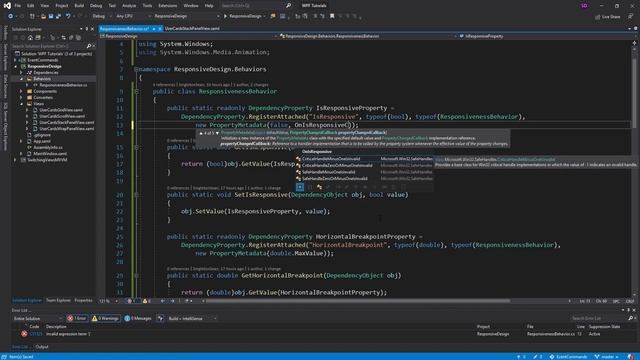Screen dimensions: 640x360
Task: Select ResponsivenessBehavior.cs in Solution Explorer
Action: pos(63,85)
